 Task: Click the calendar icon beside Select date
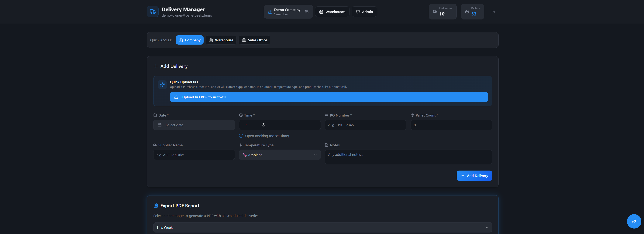pos(160,125)
